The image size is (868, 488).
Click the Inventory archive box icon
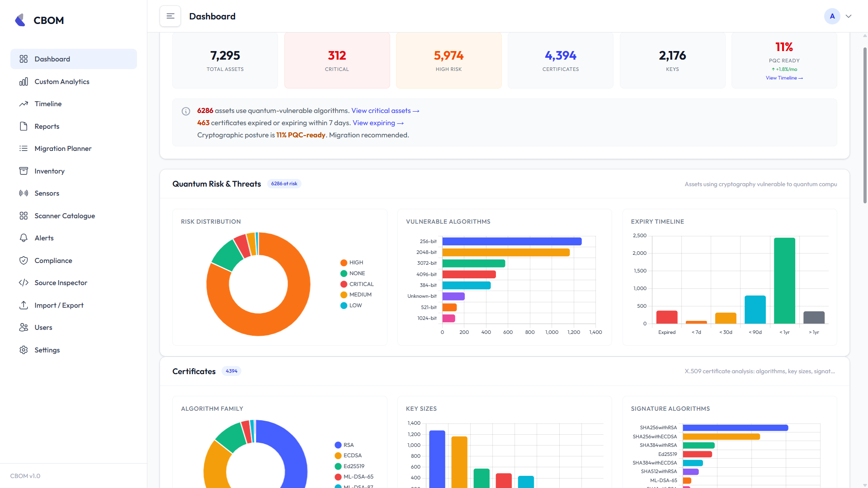(24, 171)
